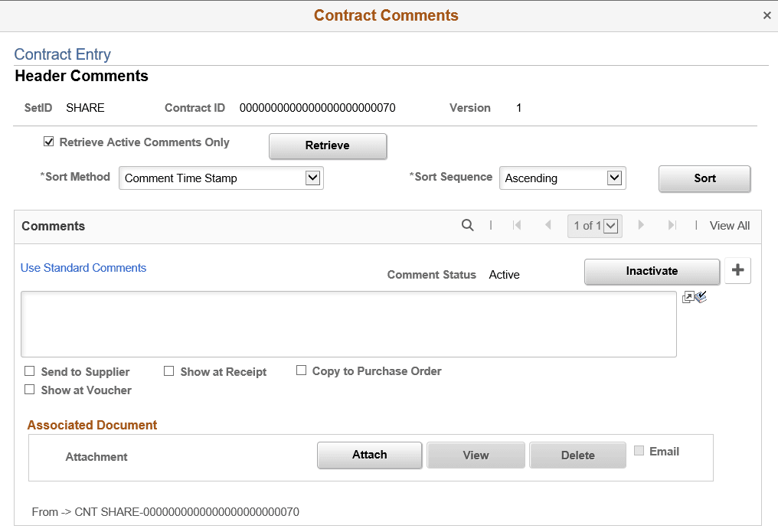Attach a document to the comment
778x532 pixels.
point(369,455)
